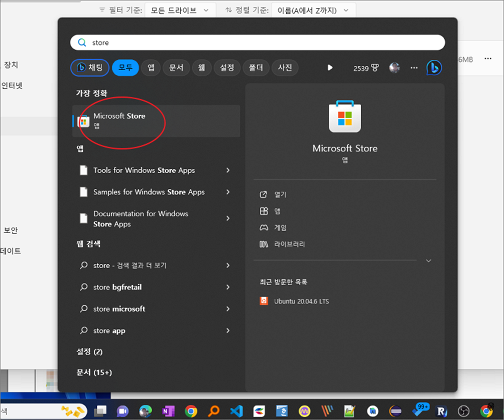Open 'store - 검색 결과 더 보기' web search
504x420 pixels.
[x=129, y=265]
